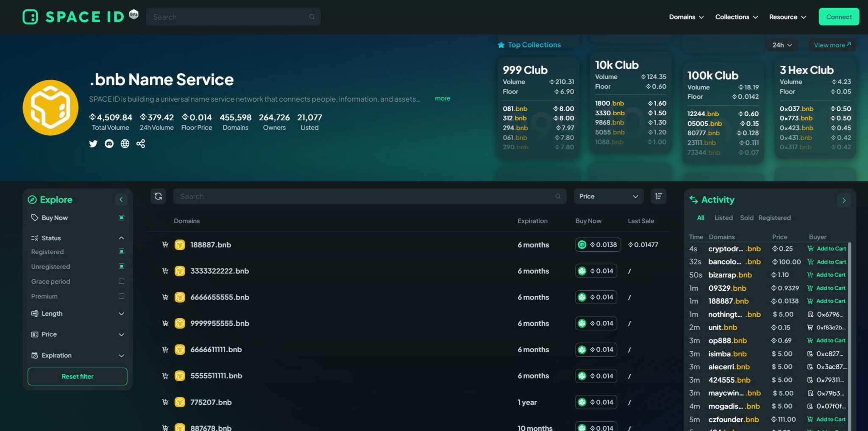Refresh the domain list with the reload icon
The image size is (868, 431).
click(158, 196)
